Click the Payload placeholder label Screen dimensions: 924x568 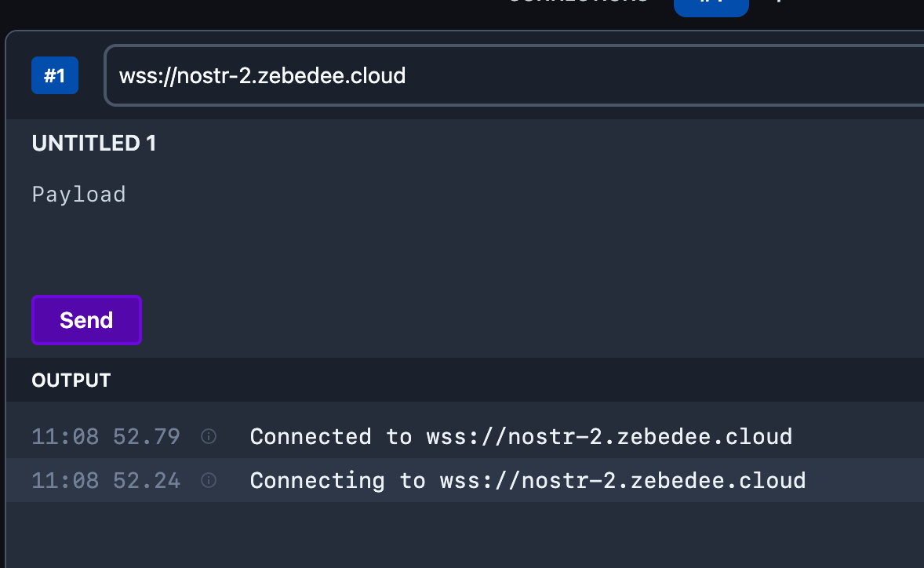pyautogui.click(x=78, y=194)
